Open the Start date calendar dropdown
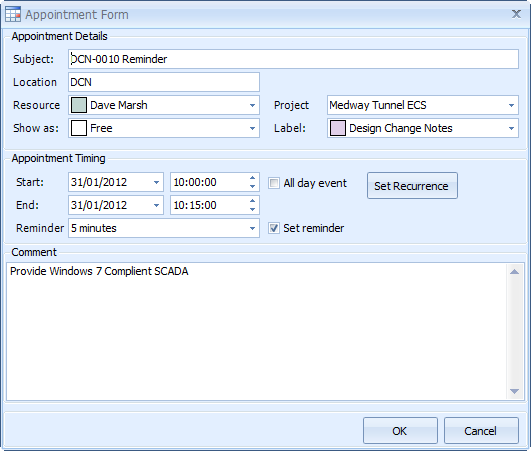531x451 pixels. click(x=156, y=182)
